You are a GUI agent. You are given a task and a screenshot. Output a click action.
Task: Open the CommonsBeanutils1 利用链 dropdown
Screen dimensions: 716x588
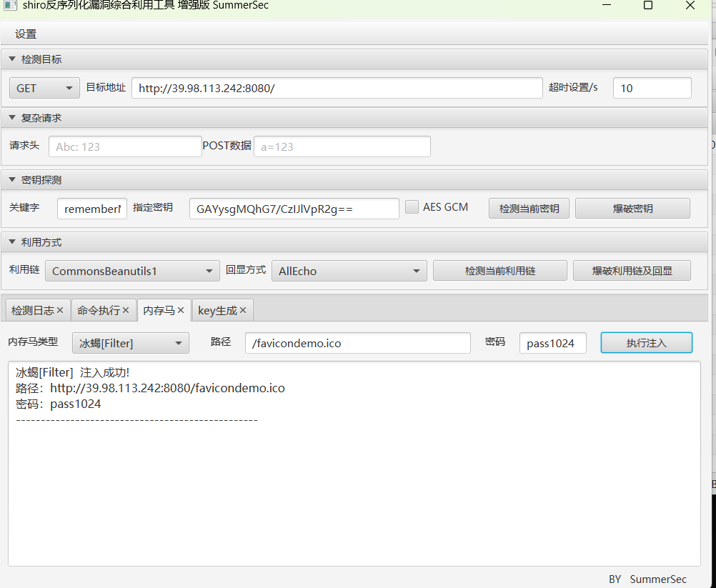click(x=131, y=271)
